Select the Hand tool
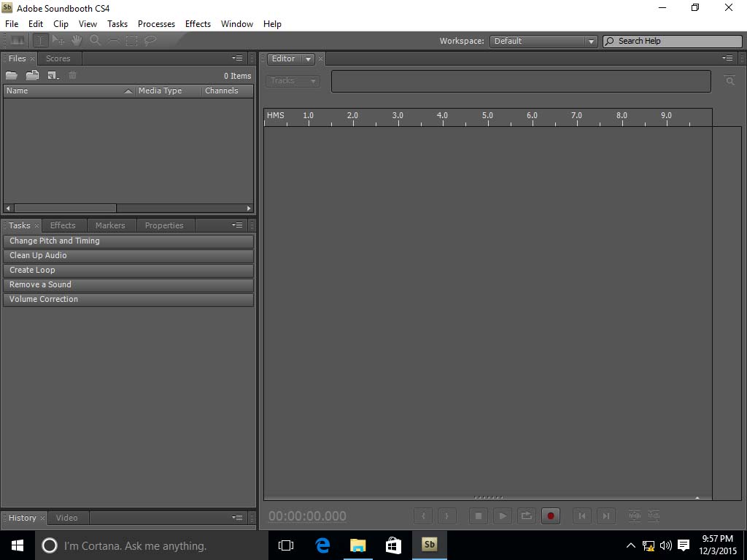Image resolution: width=747 pixels, height=560 pixels. pyautogui.click(x=77, y=41)
